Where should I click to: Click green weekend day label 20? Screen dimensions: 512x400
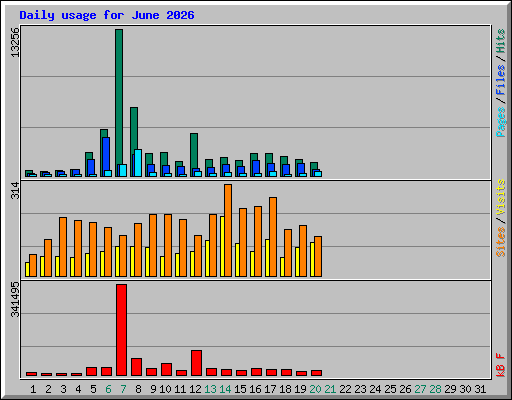point(315,389)
